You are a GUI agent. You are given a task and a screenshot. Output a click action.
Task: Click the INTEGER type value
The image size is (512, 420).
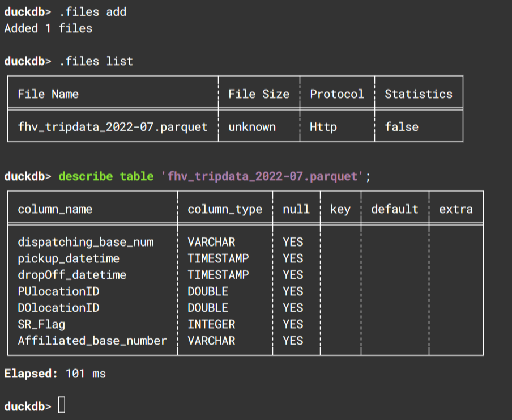click(211, 324)
